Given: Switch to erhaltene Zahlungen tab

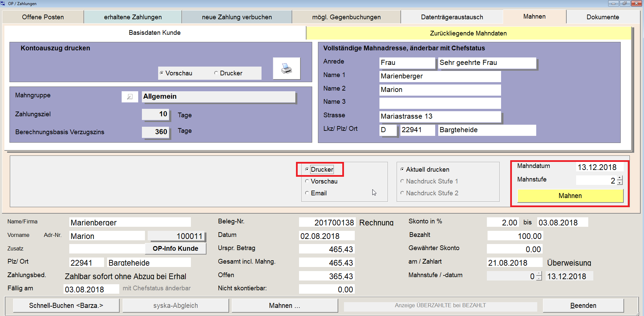Looking at the screenshot, I should (133, 17).
